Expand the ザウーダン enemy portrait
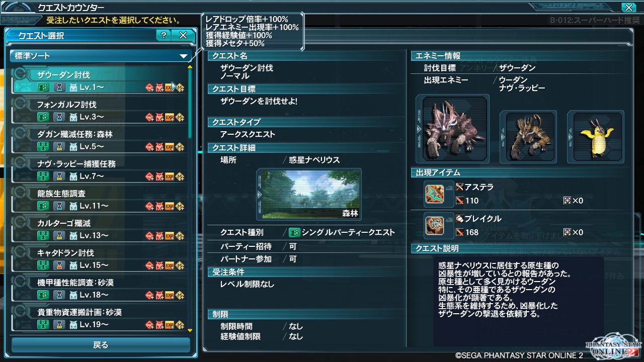The image size is (644, 362). click(452, 129)
